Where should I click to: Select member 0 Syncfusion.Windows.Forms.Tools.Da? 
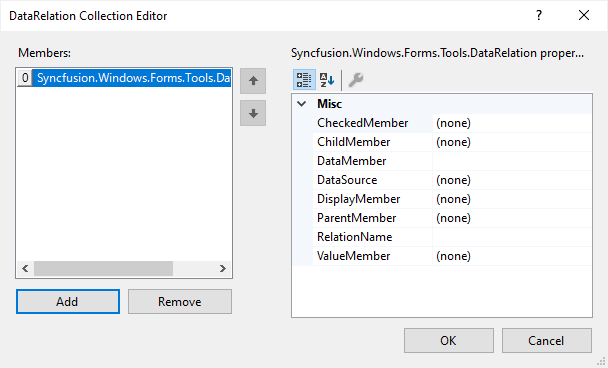[124, 78]
